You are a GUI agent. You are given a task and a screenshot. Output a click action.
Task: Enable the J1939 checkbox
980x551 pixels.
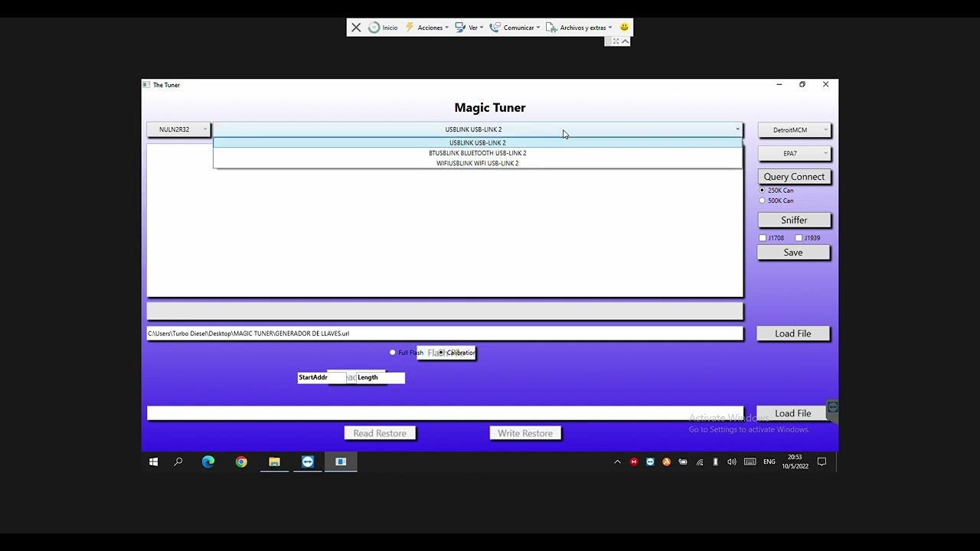click(799, 238)
